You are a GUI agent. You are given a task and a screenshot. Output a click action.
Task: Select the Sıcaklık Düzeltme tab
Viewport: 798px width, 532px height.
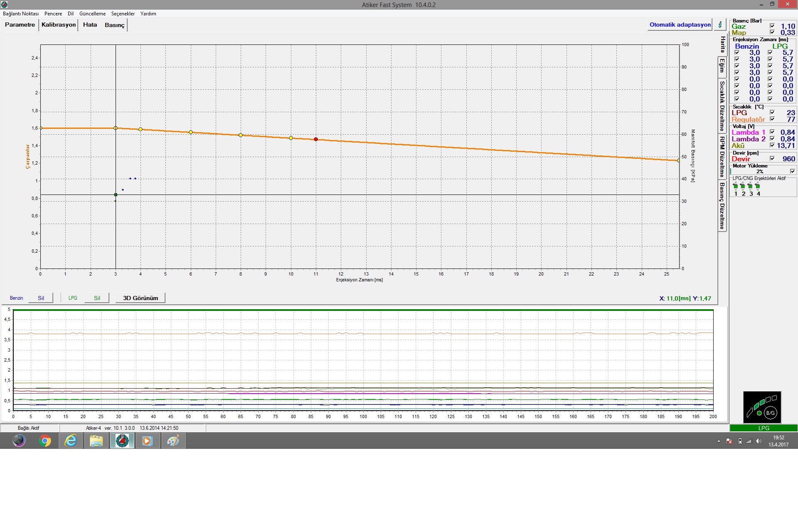722,106
